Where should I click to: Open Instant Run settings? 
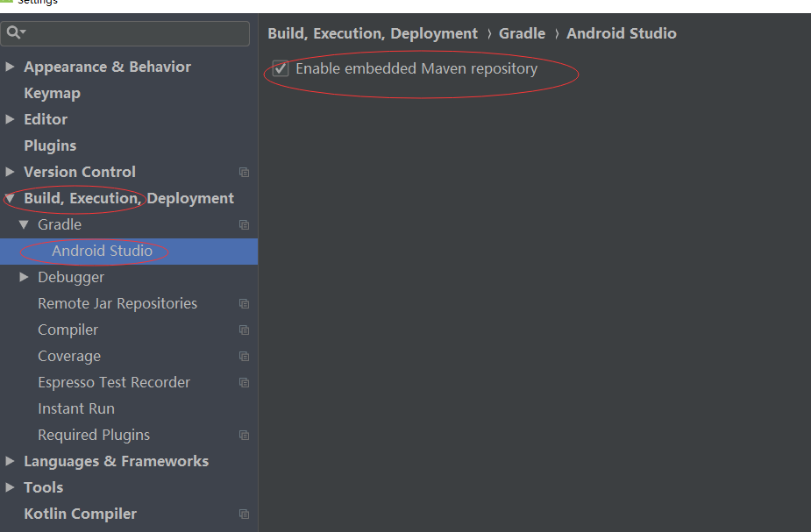76,408
